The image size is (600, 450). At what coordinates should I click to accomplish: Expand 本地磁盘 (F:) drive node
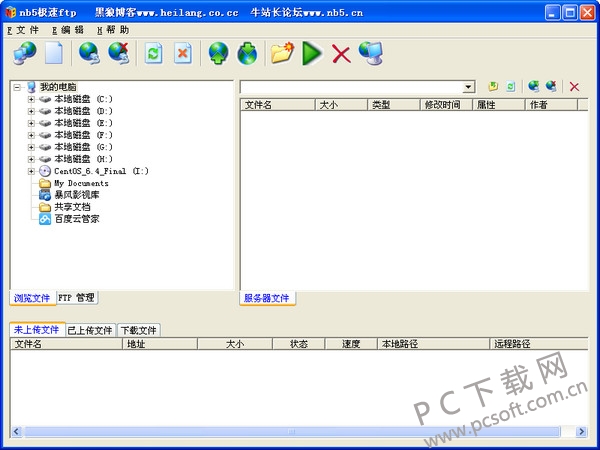pyautogui.click(x=31, y=135)
